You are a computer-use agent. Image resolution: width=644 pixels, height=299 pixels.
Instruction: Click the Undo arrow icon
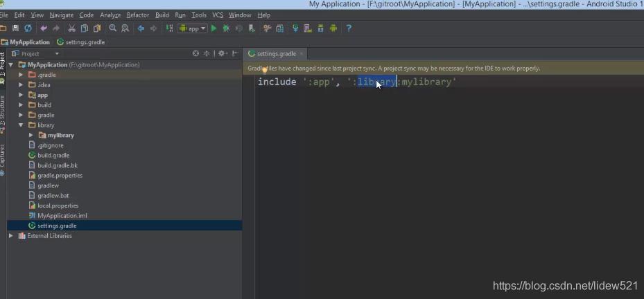click(44, 28)
